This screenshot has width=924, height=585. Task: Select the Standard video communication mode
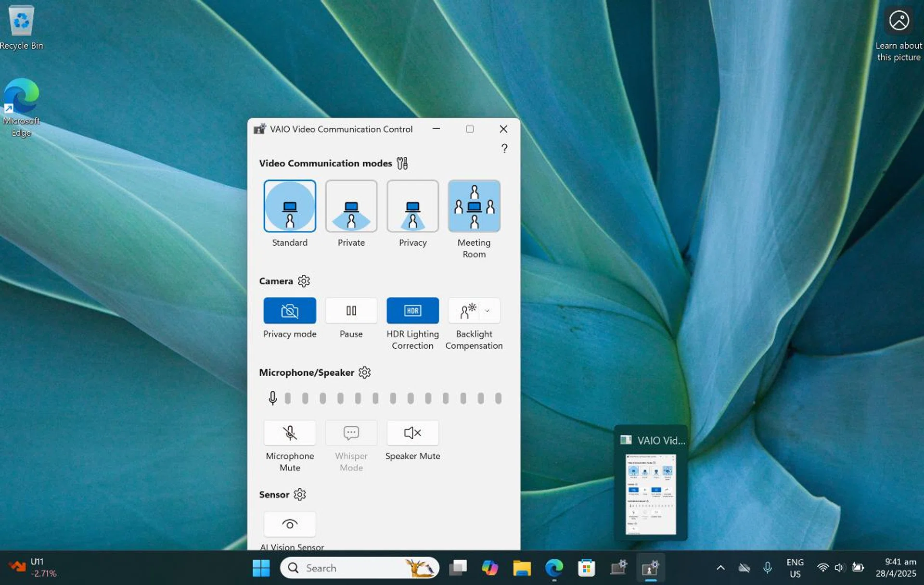click(x=289, y=206)
